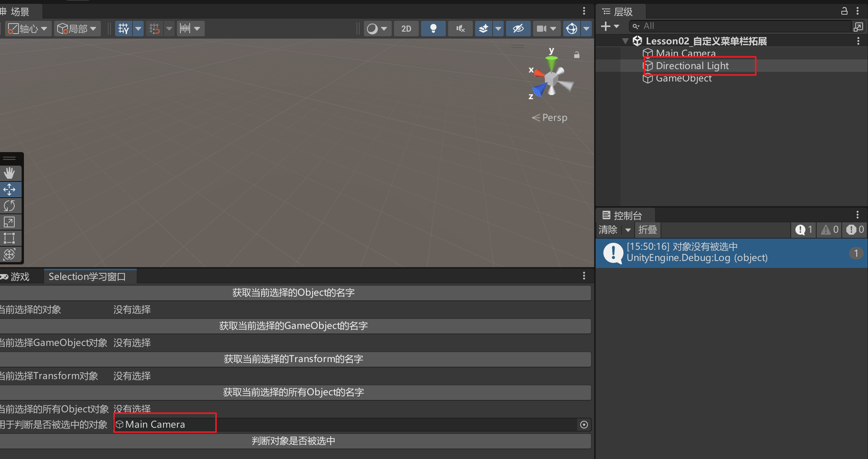
Task: Toggle scene lighting bulb
Action: [433, 29]
